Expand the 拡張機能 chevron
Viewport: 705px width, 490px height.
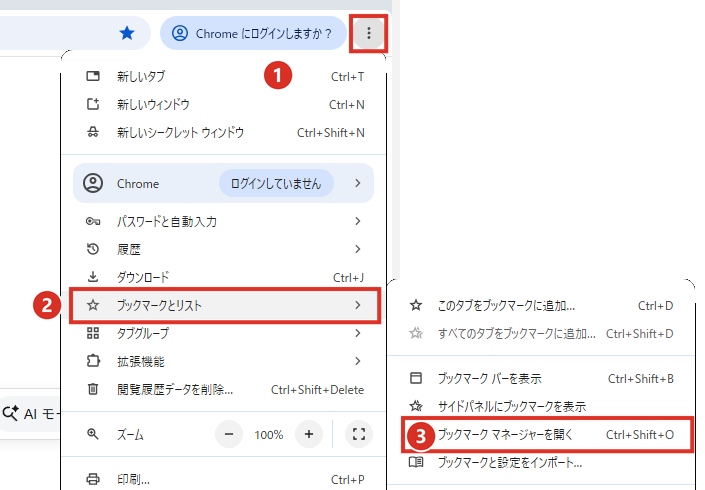[x=357, y=361]
